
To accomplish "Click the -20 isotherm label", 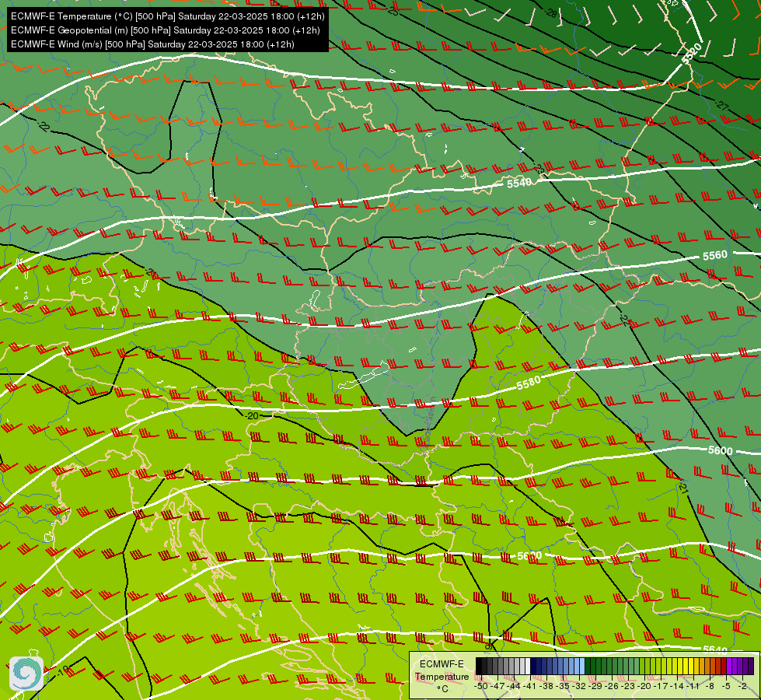I will [252, 416].
